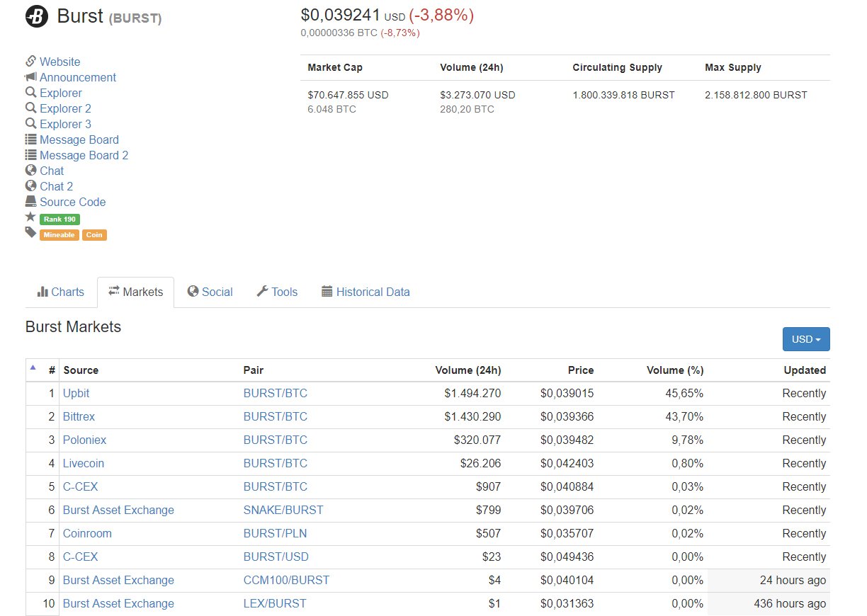
Task: Open the Explorer 2 link
Action: click(x=65, y=108)
